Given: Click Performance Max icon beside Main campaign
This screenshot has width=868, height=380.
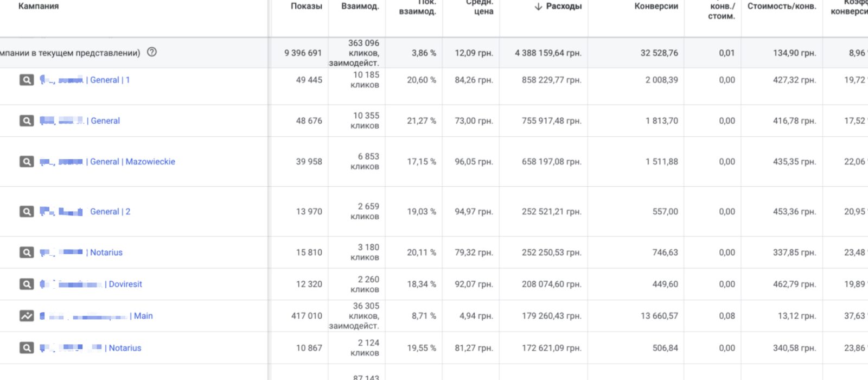Looking at the screenshot, I should point(27,315).
